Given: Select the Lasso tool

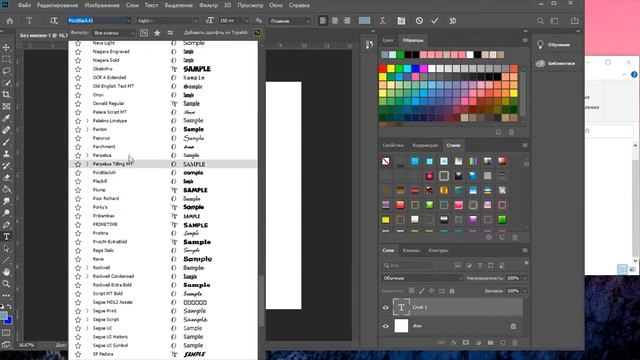Looking at the screenshot, I should point(6,71).
